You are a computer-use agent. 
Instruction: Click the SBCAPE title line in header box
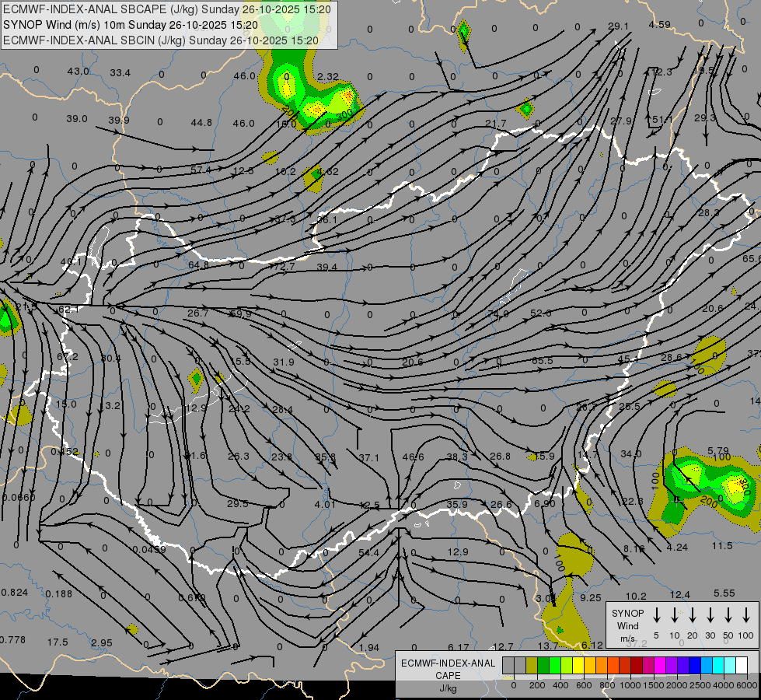coord(167,9)
